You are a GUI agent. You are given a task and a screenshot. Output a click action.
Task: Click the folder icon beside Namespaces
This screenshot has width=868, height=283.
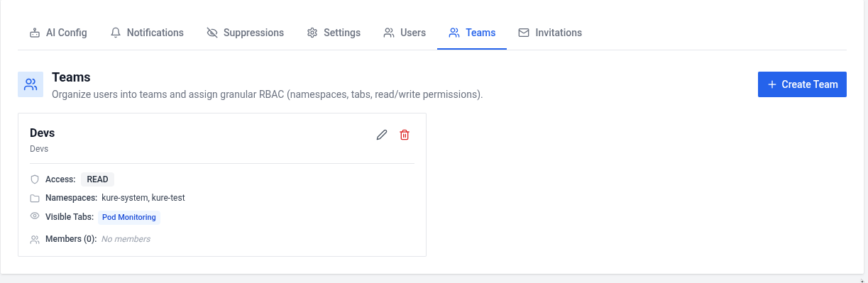point(35,198)
